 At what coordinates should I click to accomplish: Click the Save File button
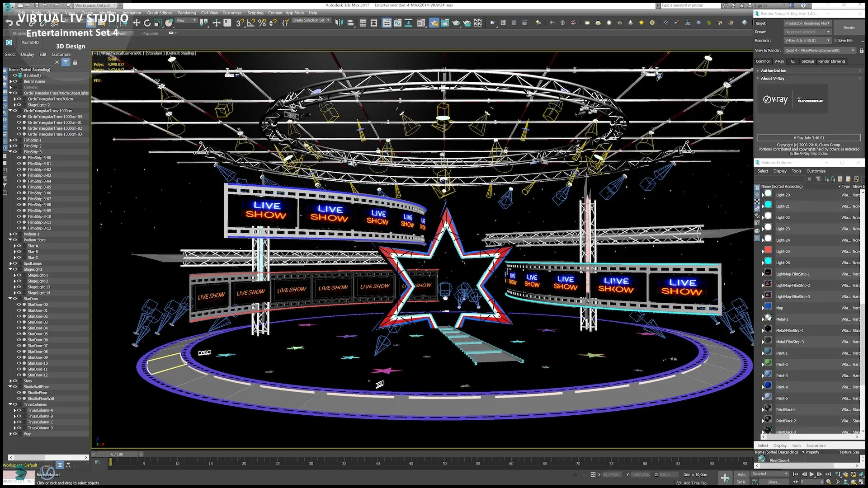[846, 41]
